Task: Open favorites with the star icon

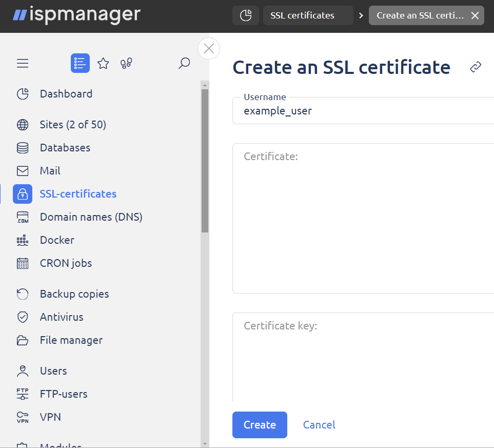Action: (103, 63)
